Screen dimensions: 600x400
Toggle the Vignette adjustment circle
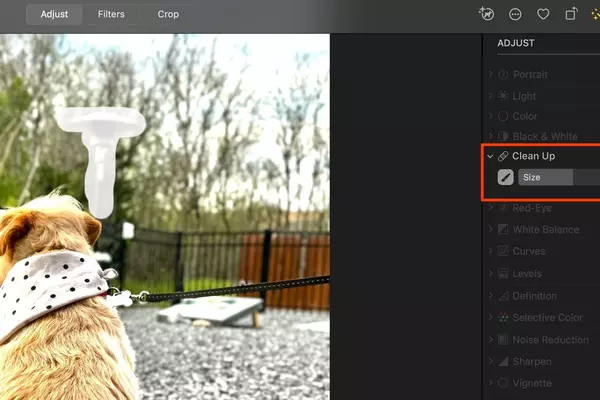point(503,383)
